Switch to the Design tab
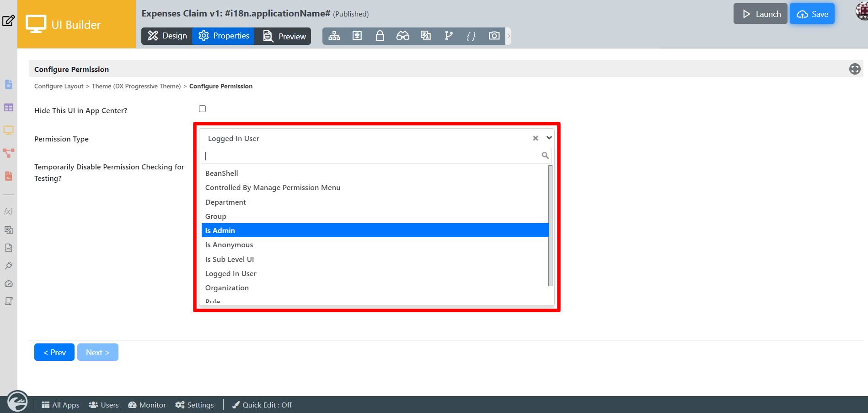Viewport: 868px width, 413px height. click(167, 36)
